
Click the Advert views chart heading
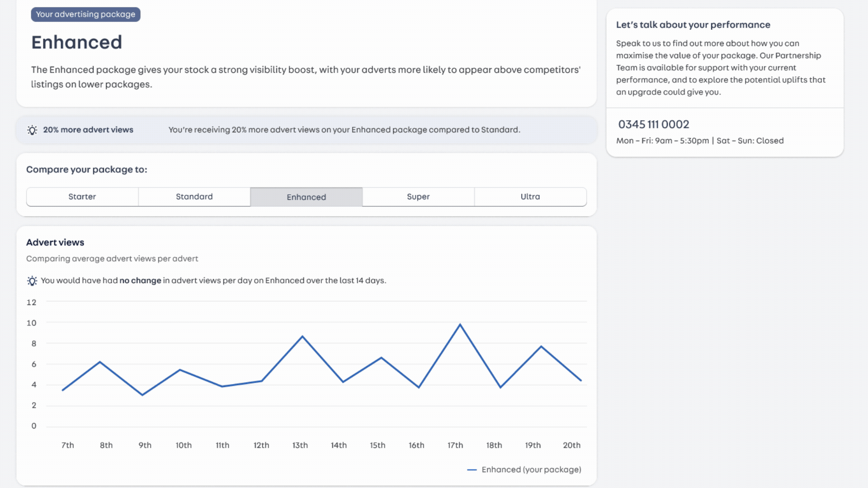point(55,243)
